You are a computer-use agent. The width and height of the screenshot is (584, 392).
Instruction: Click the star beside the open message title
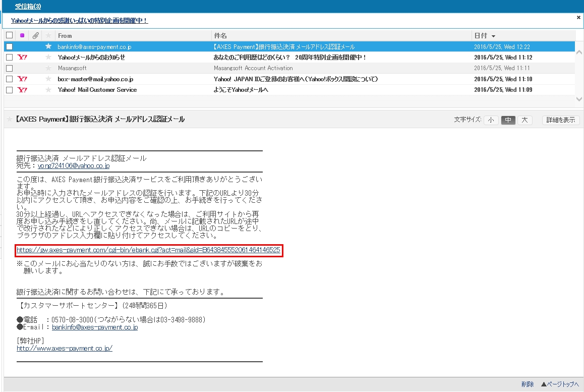click(9, 120)
